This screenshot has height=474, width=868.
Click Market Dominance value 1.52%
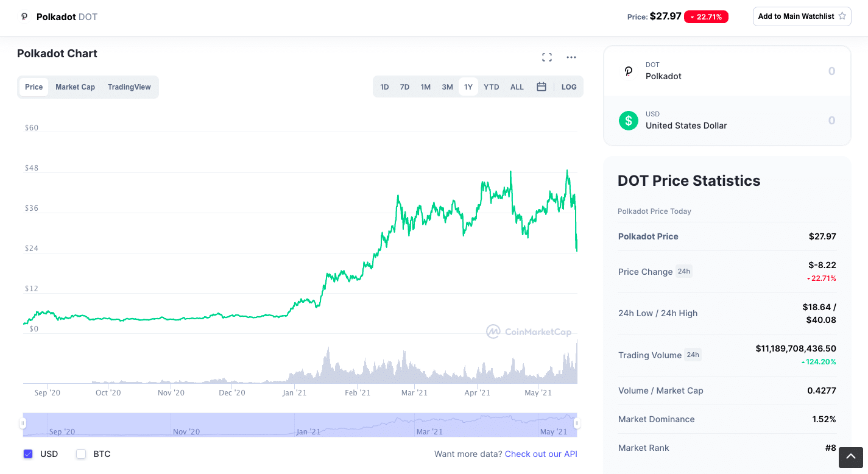tap(824, 419)
